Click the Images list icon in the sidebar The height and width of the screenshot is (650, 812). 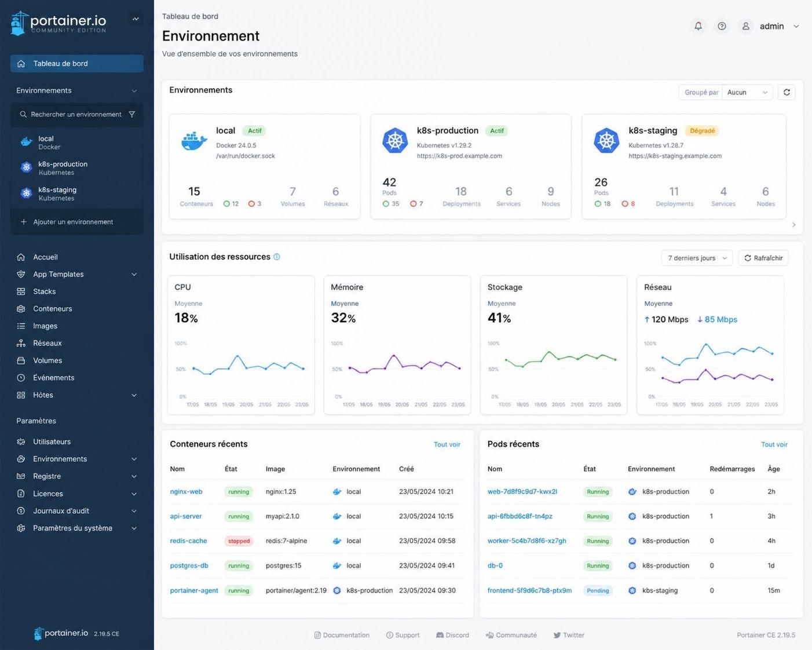tap(21, 326)
